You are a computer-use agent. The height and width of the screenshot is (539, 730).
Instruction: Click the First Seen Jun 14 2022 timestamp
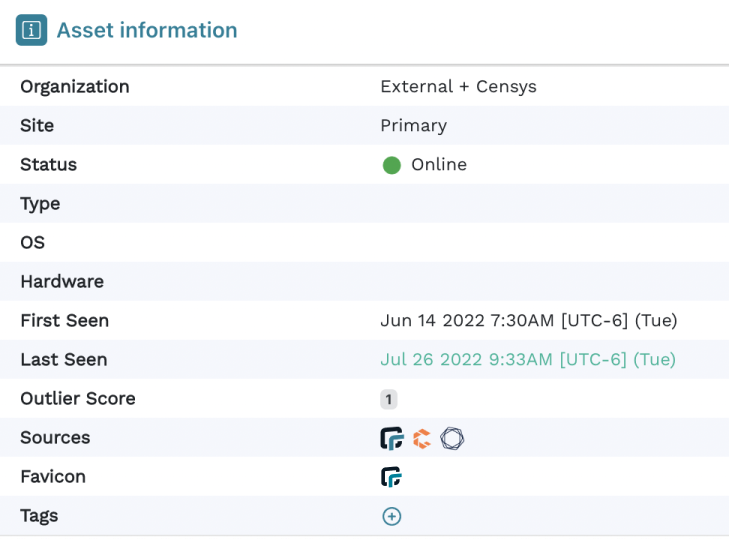pyautogui.click(x=528, y=321)
